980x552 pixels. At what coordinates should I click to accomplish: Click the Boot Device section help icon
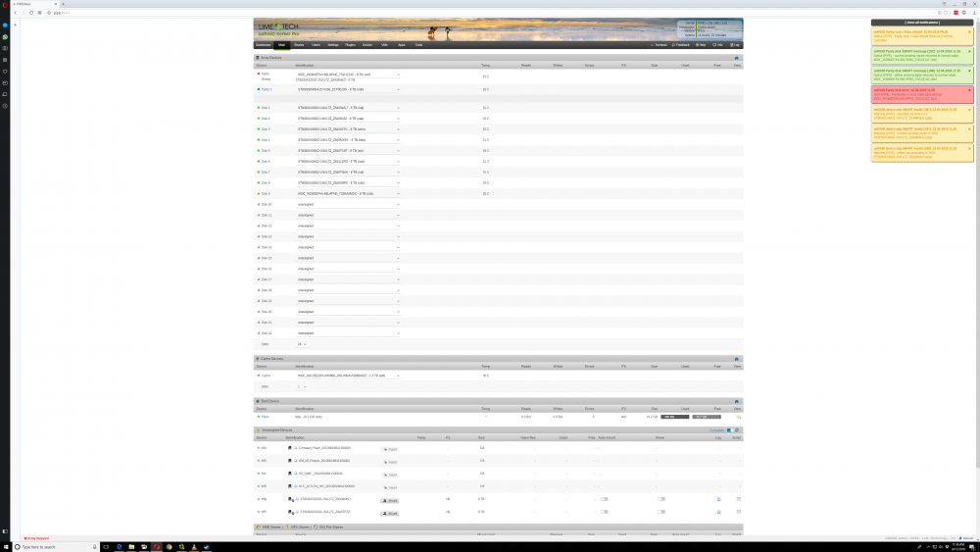click(736, 401)
